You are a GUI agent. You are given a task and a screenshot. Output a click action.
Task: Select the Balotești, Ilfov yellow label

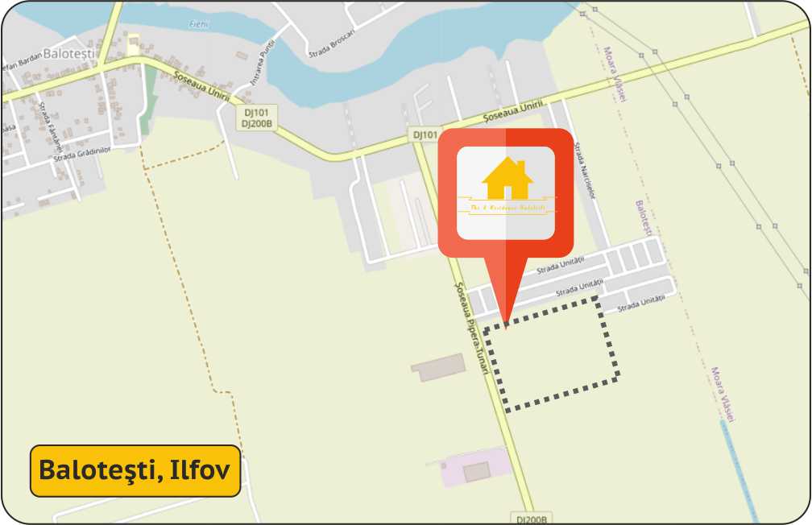(135, 470)
